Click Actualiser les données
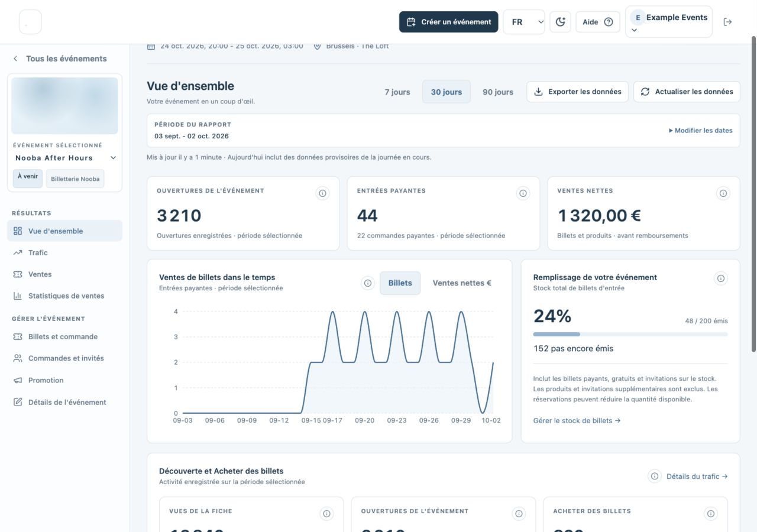The image size is (757, 532). (687, 92)
